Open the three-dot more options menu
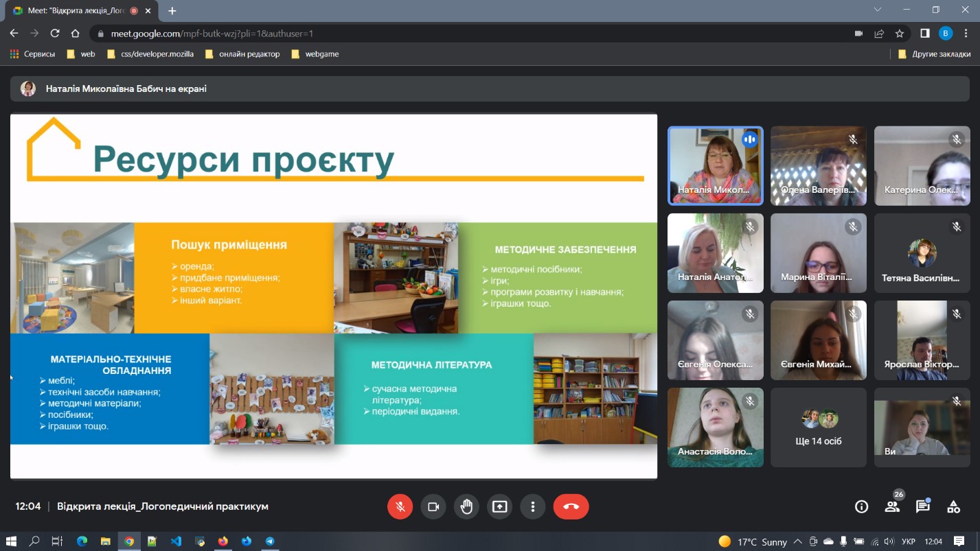 pyautogui.click(x=532, y=506)
